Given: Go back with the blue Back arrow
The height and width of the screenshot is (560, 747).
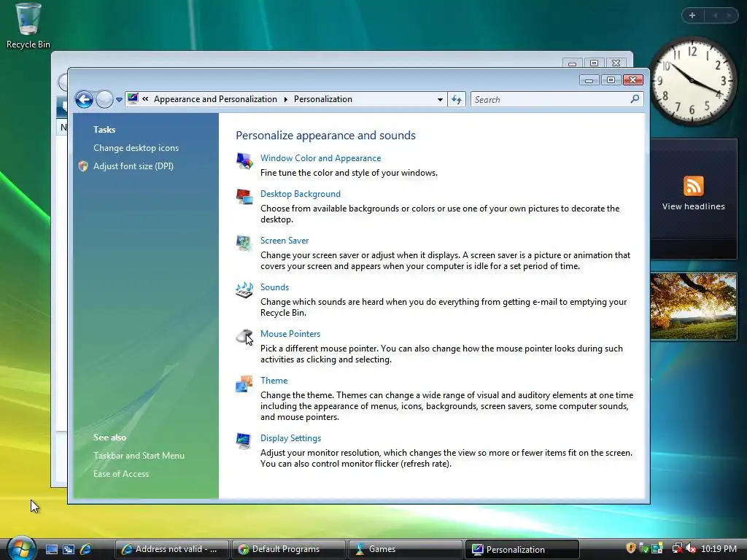Looking at the screenshot, I should [x=85, y=99].
